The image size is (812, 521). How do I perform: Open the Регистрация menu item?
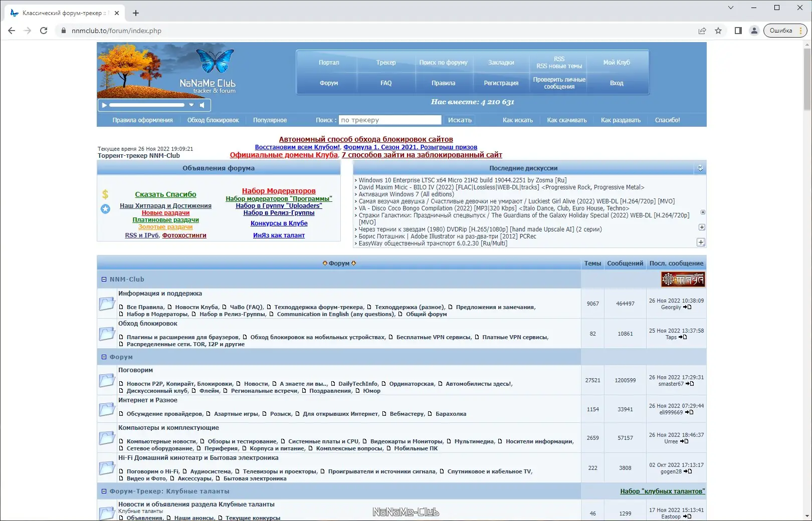[501, 83]
